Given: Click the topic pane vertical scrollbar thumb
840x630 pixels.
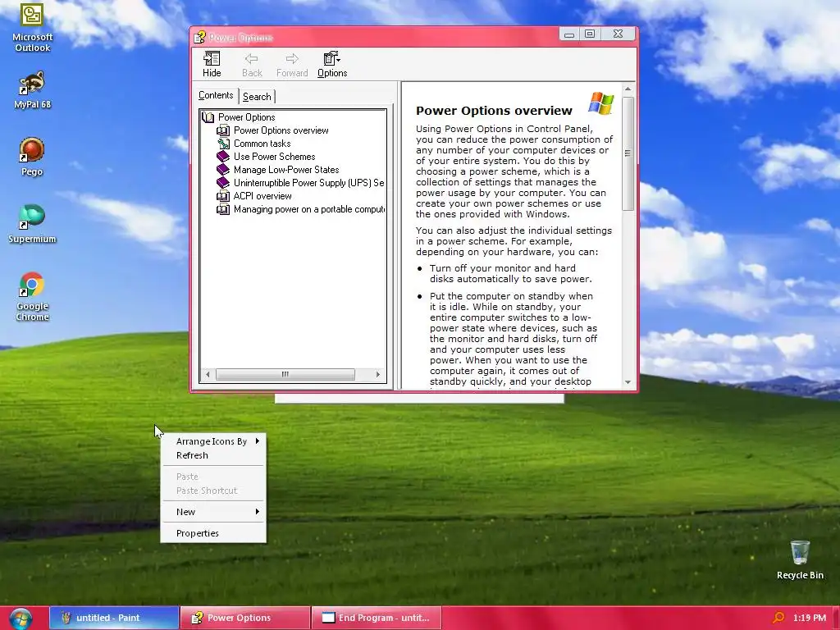Looking at the screenshot, I should 628,153.
